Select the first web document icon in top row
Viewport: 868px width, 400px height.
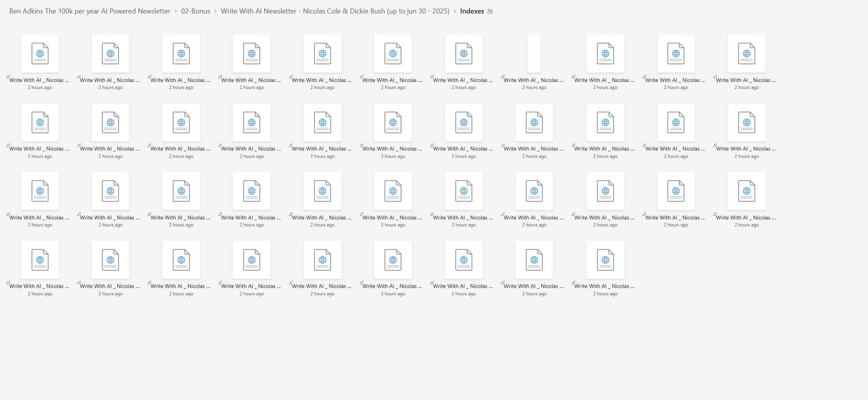coord(40,54)
